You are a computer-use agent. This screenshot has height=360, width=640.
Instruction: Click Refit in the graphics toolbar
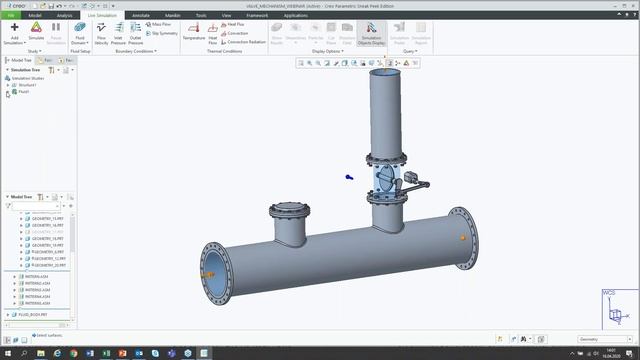click(x=301, y=63)
